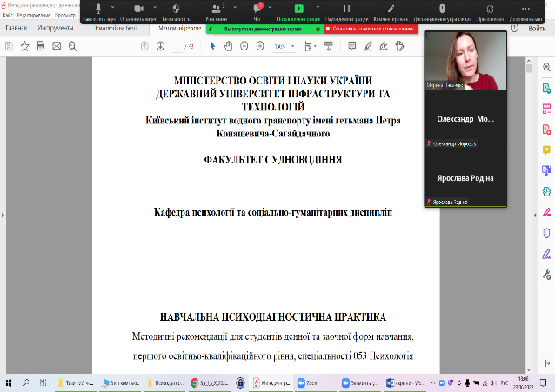Screen dimensions: 555x392
Task: Click the page number input field
Action: click(180, 45)
